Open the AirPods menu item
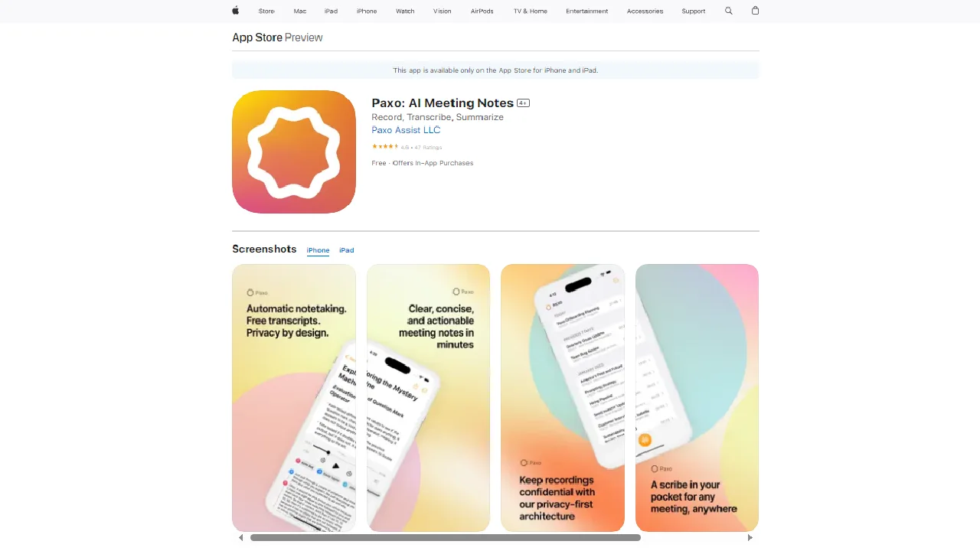 click(x=482, y=11)
